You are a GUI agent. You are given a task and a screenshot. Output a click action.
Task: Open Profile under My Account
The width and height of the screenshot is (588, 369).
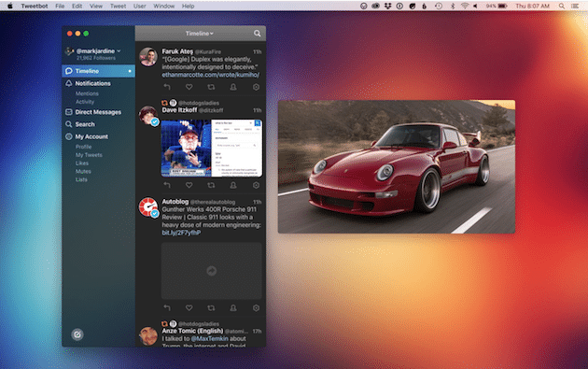tap(83, 147)
